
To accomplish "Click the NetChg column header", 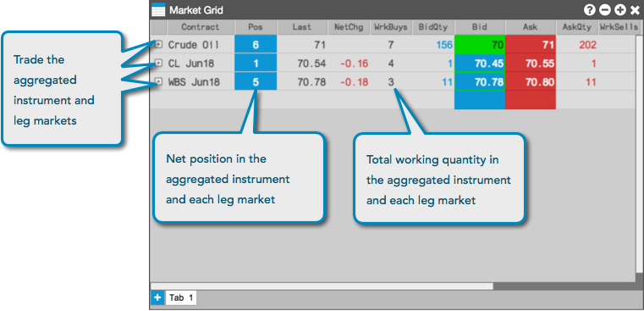I will coord(349,27).
